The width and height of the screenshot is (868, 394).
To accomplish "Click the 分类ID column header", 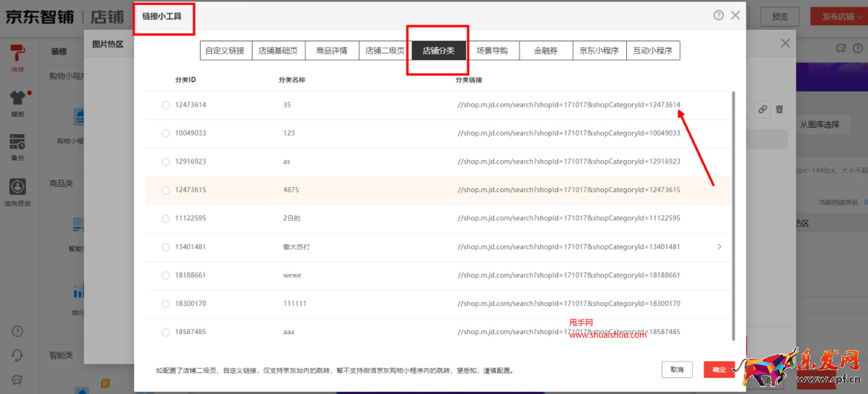I will click(185, 79).
